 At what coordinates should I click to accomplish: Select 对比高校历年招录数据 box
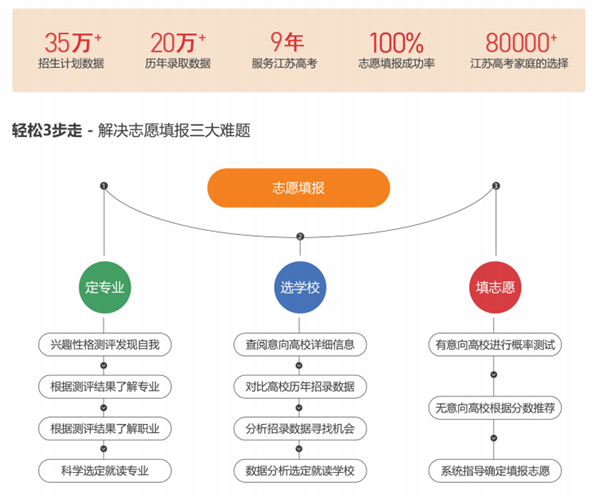[300, 386]
